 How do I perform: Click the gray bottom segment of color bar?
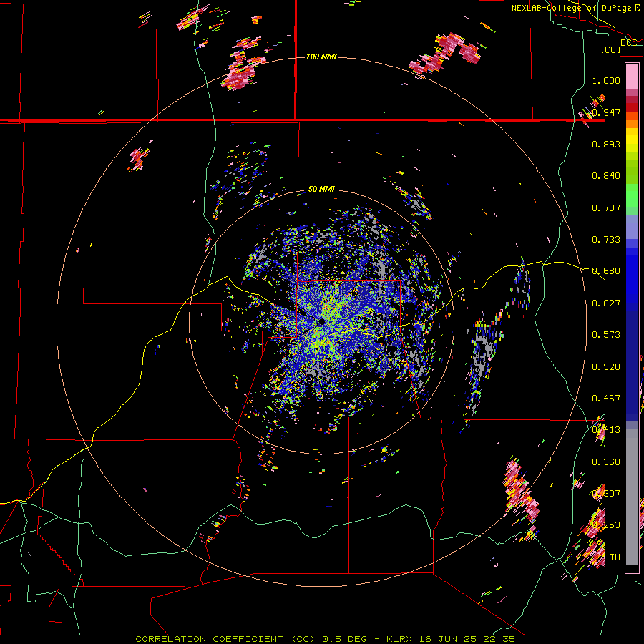632,497
